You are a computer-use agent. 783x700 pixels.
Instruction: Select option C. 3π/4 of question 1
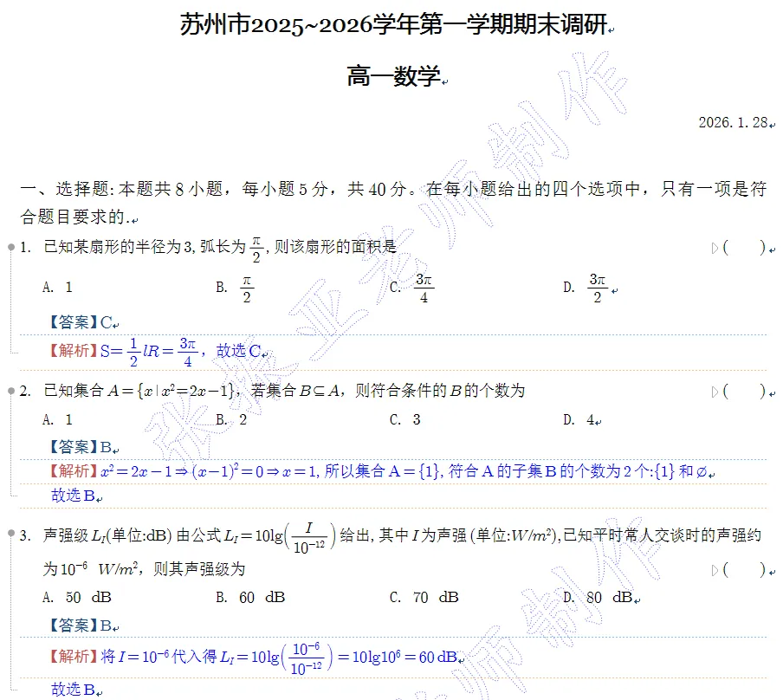(x=411, y=288)
